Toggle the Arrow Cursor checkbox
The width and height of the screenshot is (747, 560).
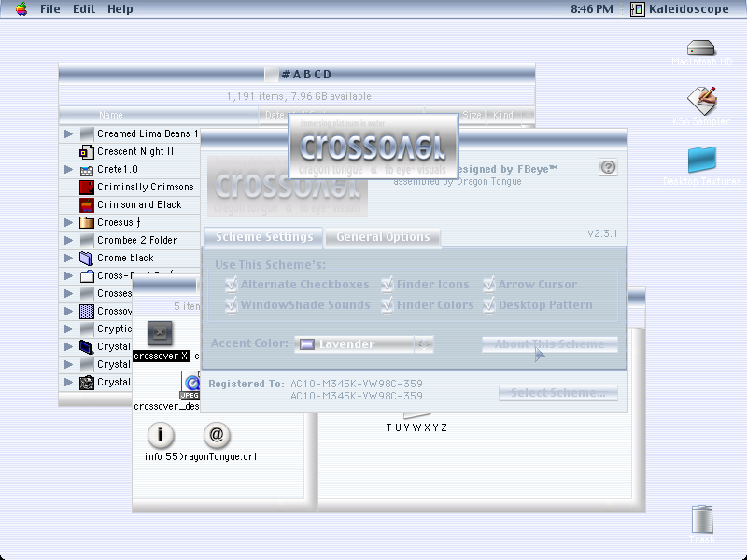click(488, 285)
